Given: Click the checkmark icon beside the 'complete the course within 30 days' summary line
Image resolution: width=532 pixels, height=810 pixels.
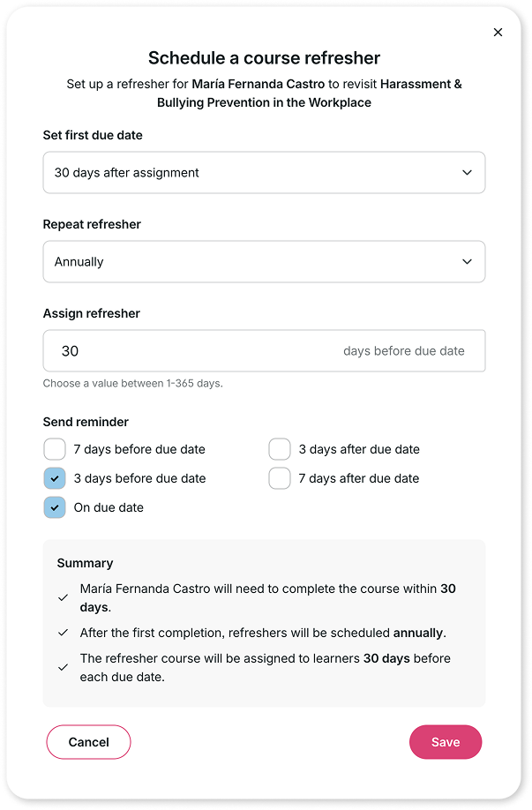Looking at the screenshot, I should 63,597.
